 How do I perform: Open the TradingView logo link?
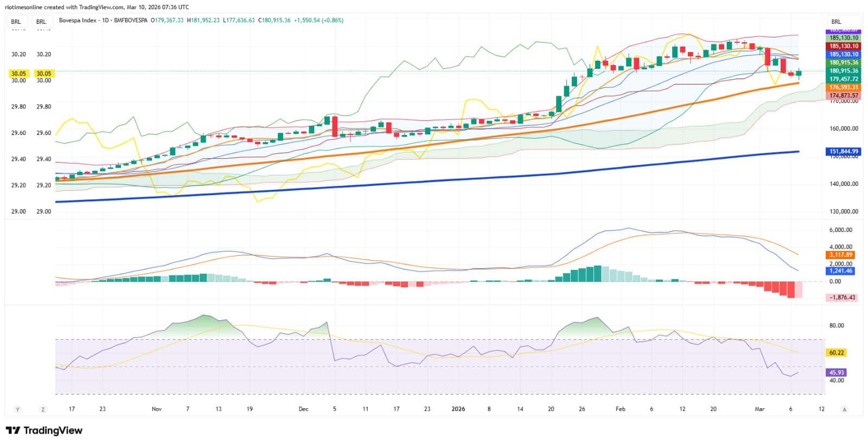[44, 430]
